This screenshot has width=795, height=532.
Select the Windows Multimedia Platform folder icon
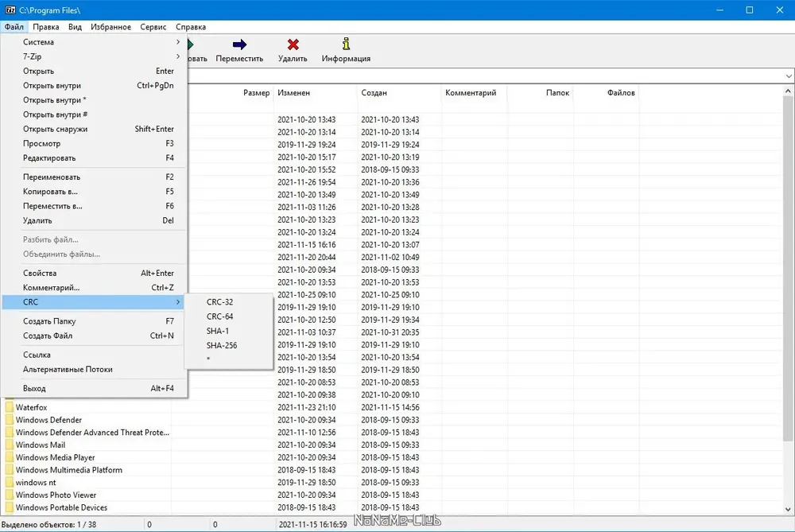coord(9,470)
